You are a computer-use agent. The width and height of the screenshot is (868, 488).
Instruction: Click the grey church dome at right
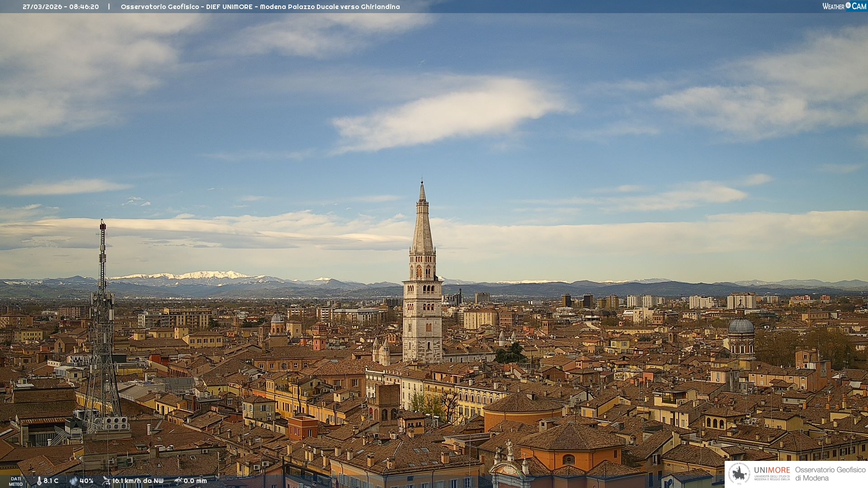pos(741,326)
